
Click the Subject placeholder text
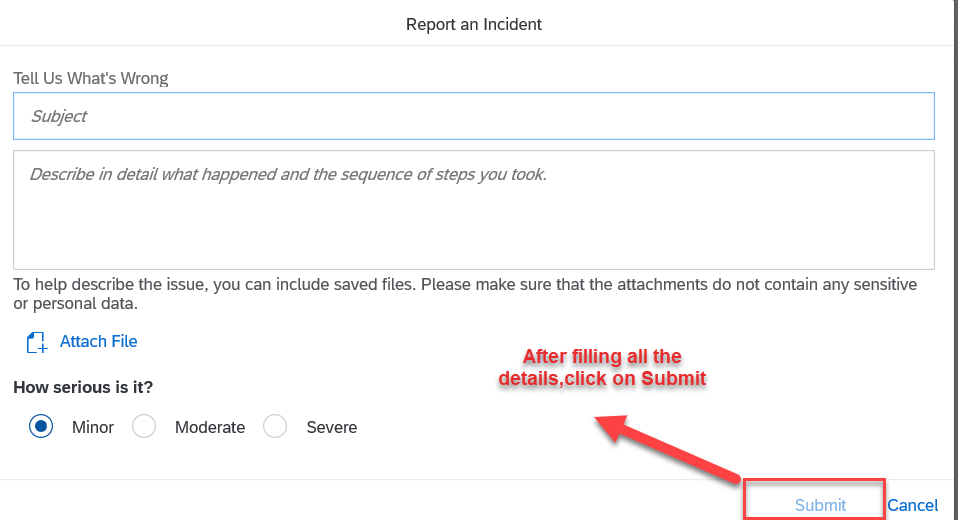pyautogui.click(x=59, y=116)
